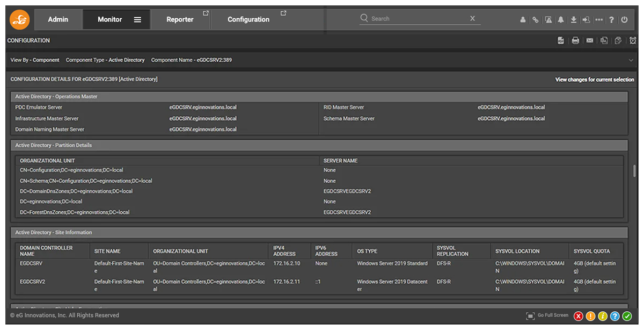Image resolution: width=644 pixels, height=330 pixels.
Task: Click View changes for current selection
Action: pyautogui.click(x=595, y=80)
